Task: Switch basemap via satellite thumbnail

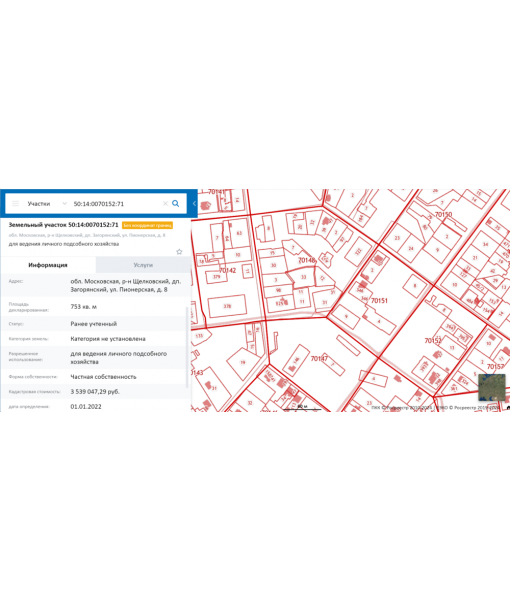Action: tap(492, 388)
